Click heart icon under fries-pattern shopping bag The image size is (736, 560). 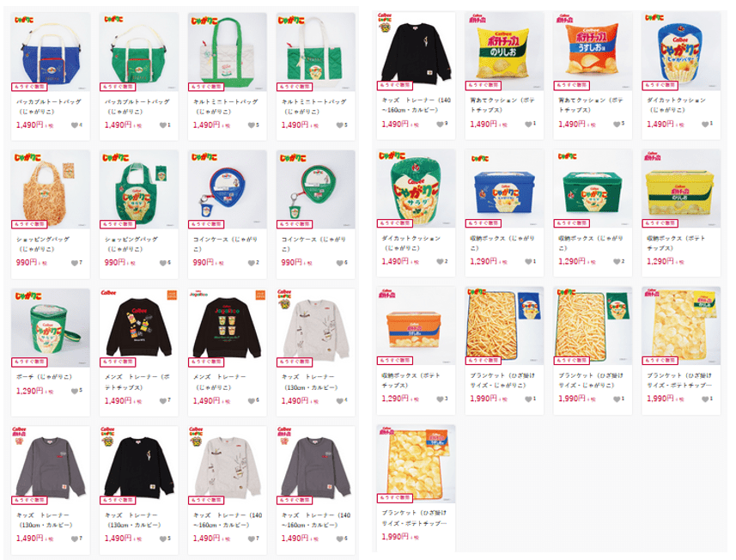pyautogui.click(x=74, y=263)
